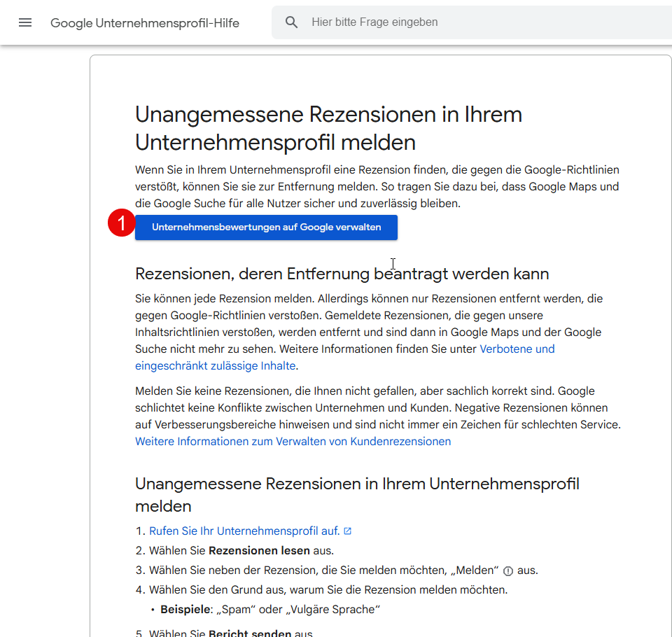Click step 4 about choosing the reason
The image size is (672, 637).
[328, 590]
